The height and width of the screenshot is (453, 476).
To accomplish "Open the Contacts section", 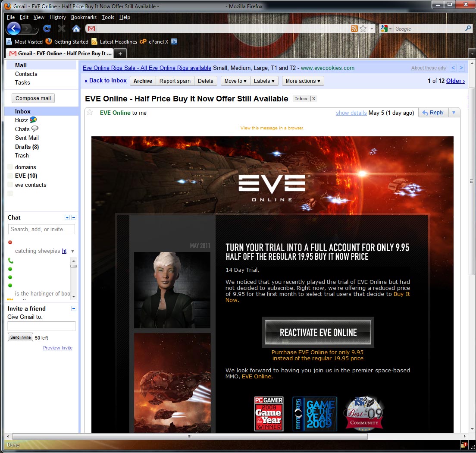I will (x=26, y=74).
